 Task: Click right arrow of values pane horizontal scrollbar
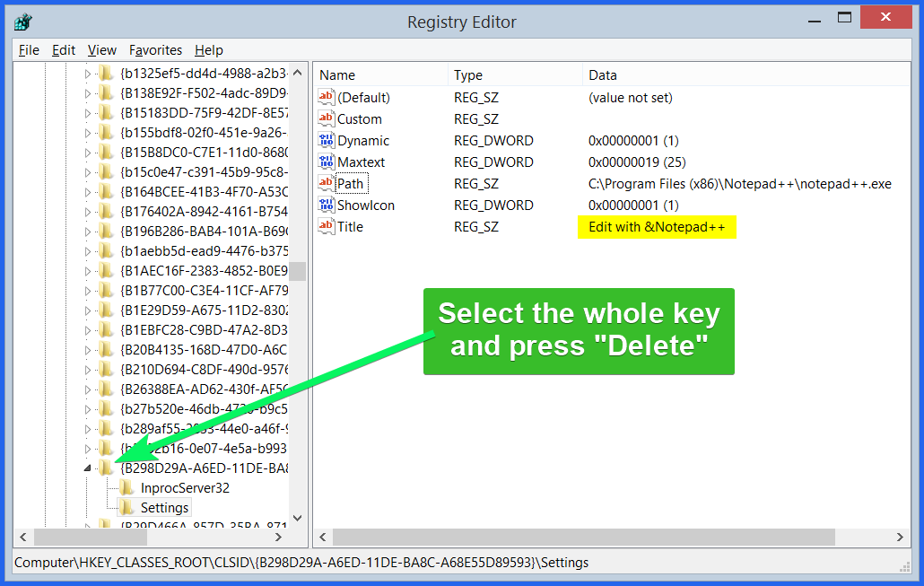900,537
